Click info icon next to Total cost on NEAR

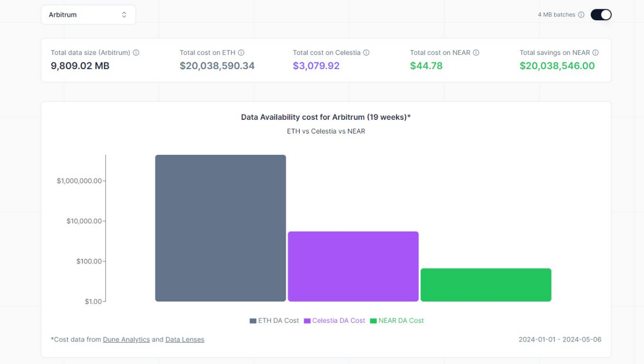coord(476,53)
